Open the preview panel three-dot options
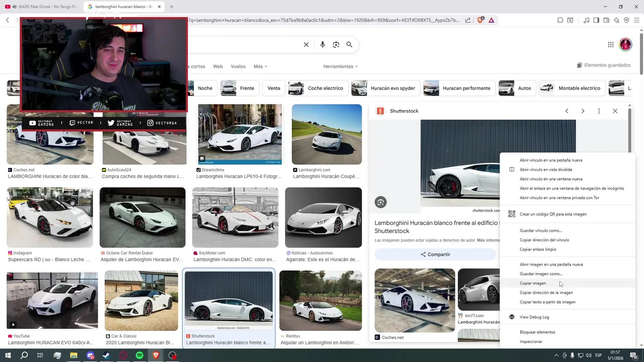This screenshot has height=362, width=644. point(599,111)
